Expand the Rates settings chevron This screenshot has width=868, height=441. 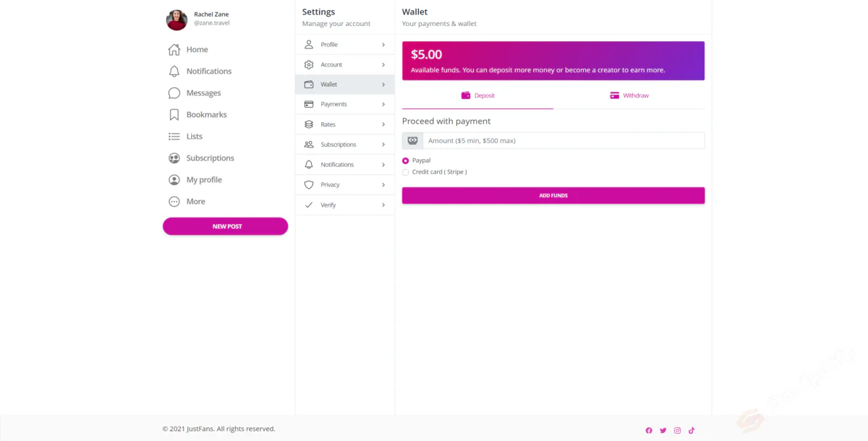click(x=383, y=124)
